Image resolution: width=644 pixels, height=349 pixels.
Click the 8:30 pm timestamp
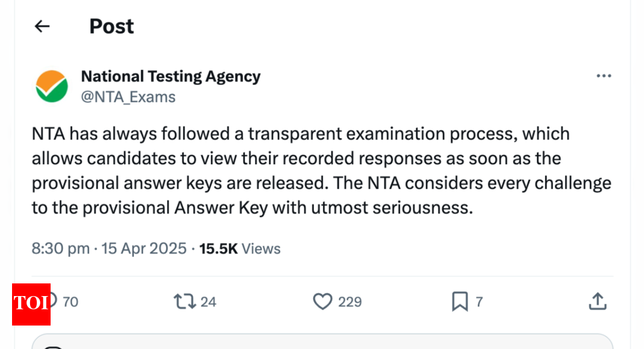point(61,249)
